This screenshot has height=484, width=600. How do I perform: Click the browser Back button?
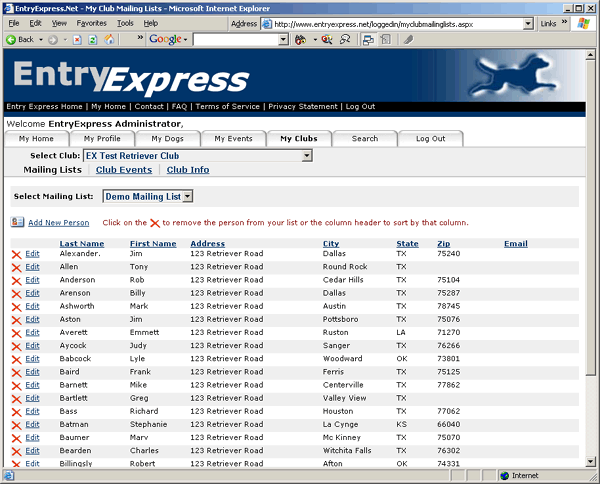[20, 40]
